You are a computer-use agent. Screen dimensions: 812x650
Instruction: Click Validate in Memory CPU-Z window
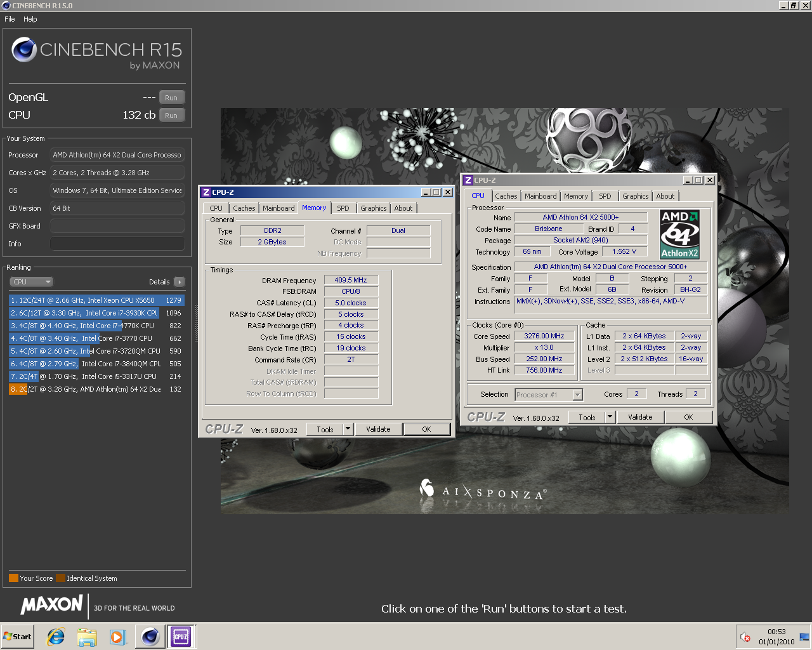pos(378,430)
